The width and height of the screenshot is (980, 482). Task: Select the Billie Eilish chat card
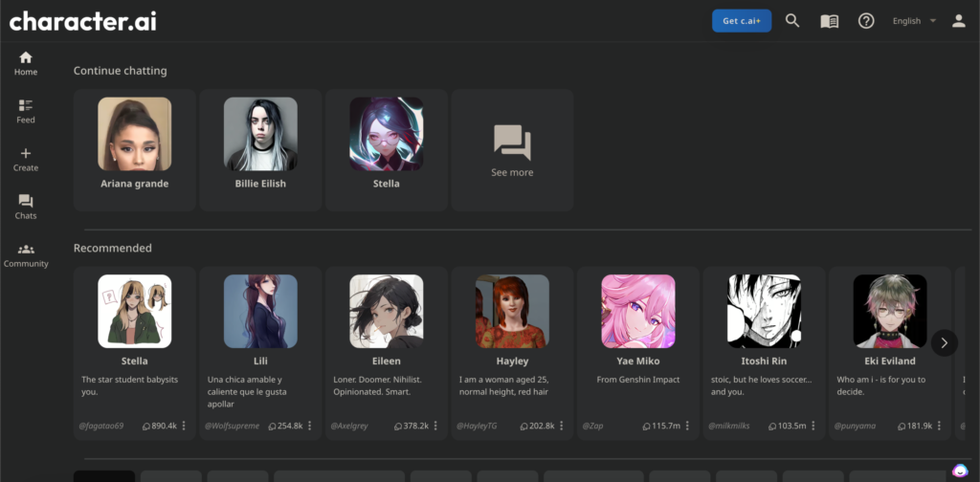pos(260,149)
